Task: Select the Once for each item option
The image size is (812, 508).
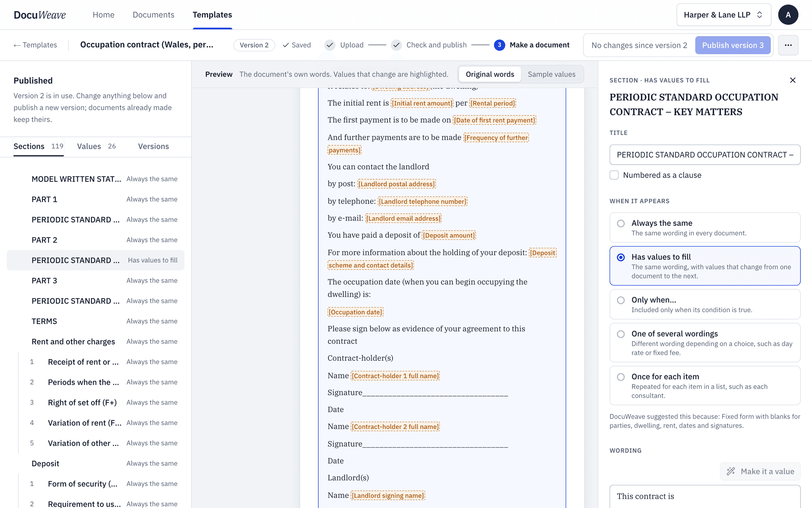Action: tap(705, 385)
